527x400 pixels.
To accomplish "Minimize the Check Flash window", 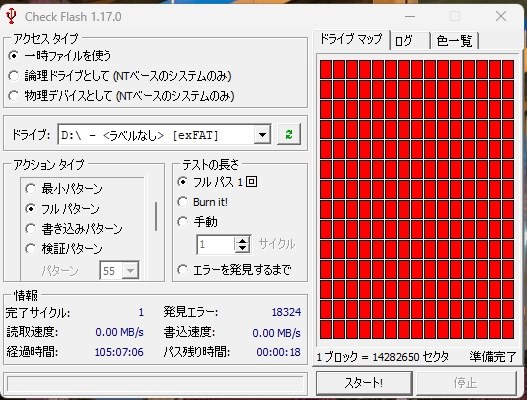I will [x=410, y=16].
